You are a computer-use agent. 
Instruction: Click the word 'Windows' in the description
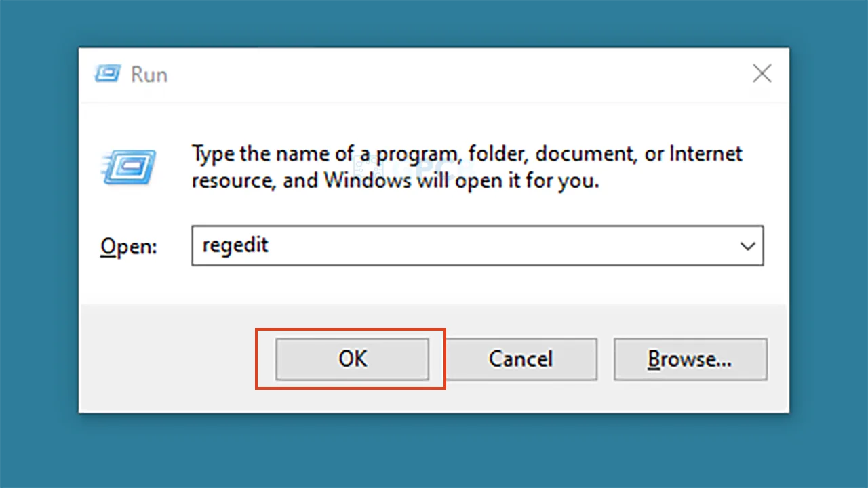(x=367, y=182)
